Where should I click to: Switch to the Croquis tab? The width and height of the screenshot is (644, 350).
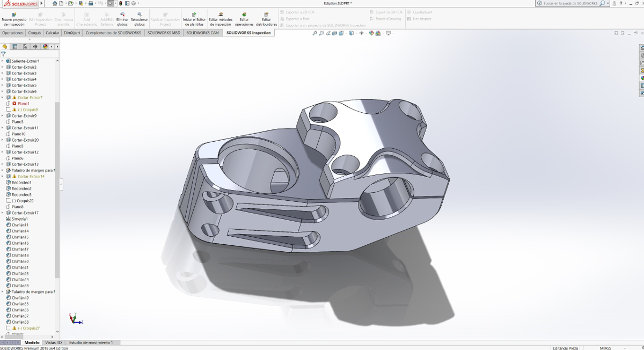click(x=34, y=33)
